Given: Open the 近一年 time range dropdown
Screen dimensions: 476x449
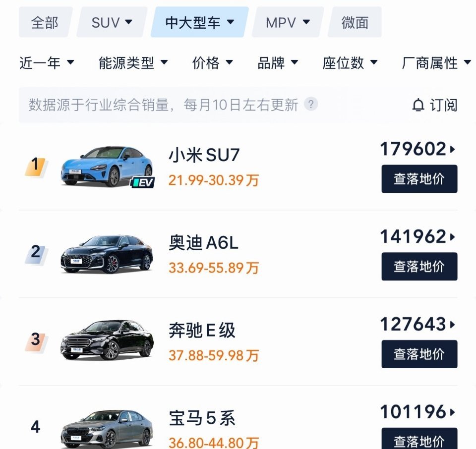Looking at the screenshot, I should pos(47,63).
